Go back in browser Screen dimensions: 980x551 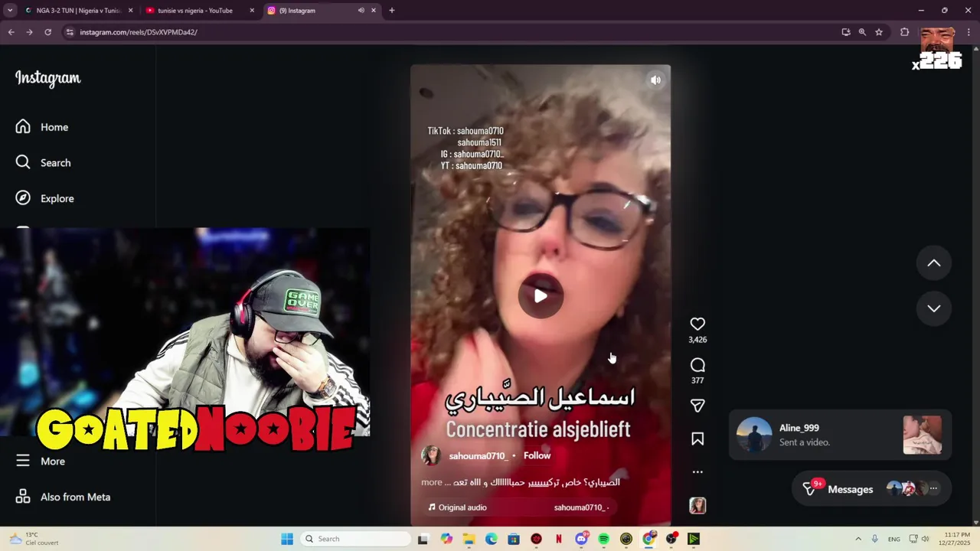tap(11, 32)
